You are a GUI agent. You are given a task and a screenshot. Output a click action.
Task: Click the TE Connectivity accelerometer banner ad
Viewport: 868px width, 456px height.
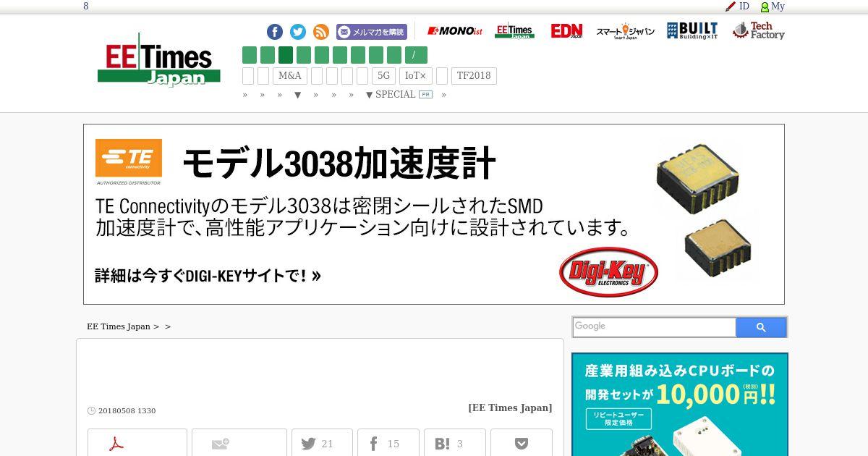[x=434, y=214]
